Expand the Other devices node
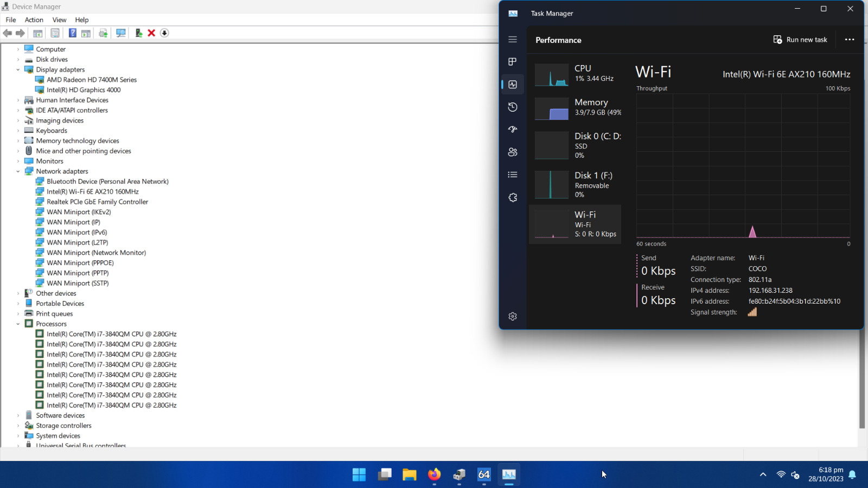Viewport: 868px width, 488px height. 18,293
